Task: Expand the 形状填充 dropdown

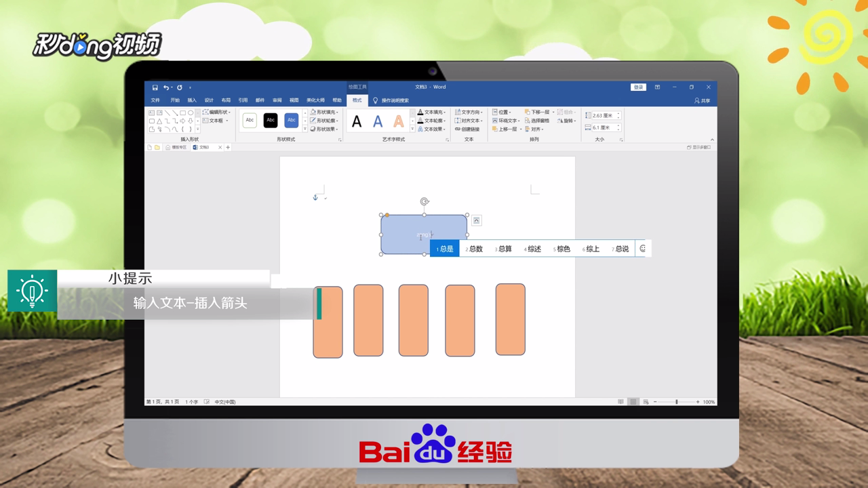Action: [x=324, y=112]
